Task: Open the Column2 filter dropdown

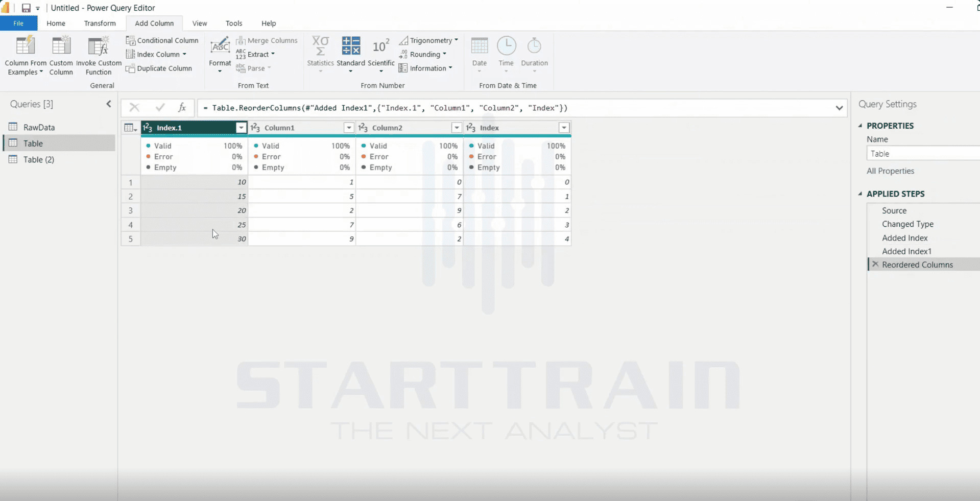Action: coord(457,128)
